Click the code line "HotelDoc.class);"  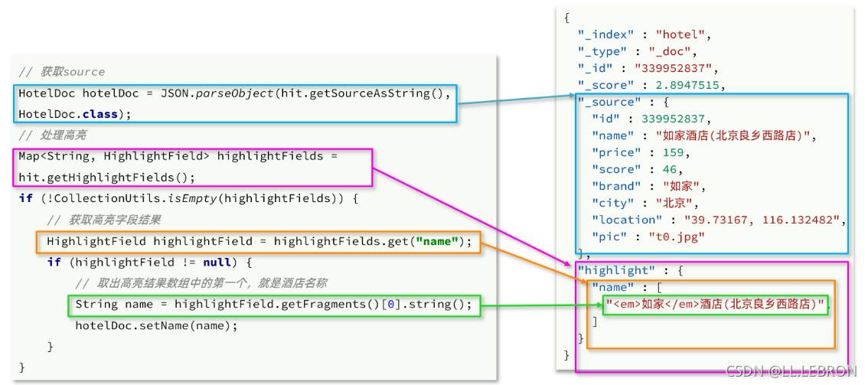pos(75,115)
